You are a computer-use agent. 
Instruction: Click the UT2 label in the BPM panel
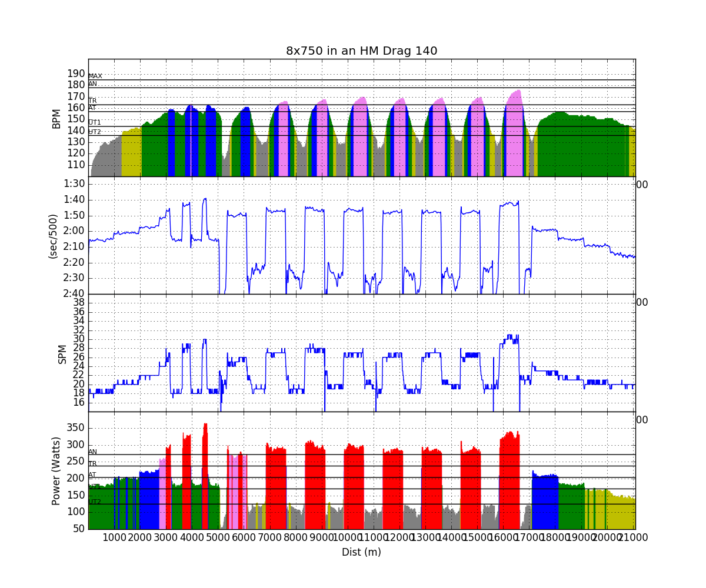coord(95,132)
